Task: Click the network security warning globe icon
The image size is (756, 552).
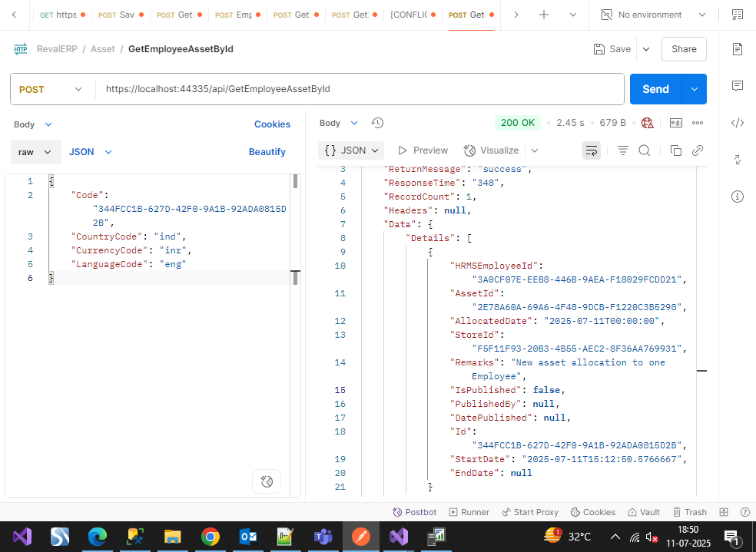Action: pyautogui.click(x=647, y=123)
